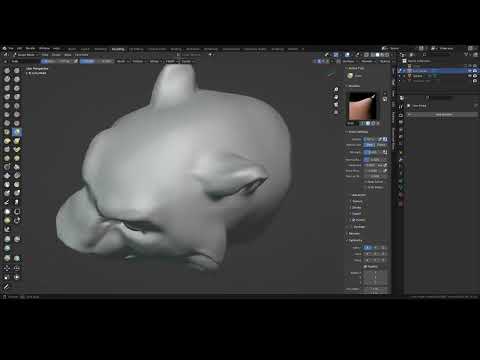Select the Draw sculpt brush
The image size is (480, 360).
(7, 71)
